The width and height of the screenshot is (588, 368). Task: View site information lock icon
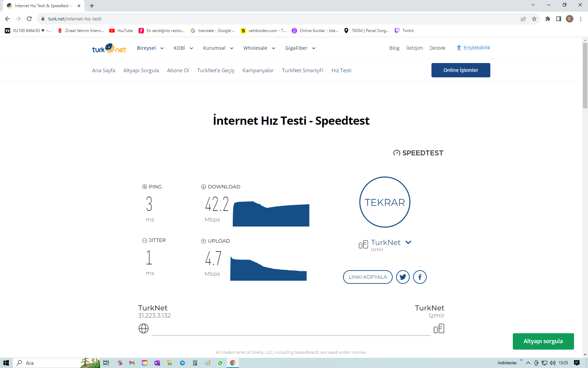(x=43, y=19)
